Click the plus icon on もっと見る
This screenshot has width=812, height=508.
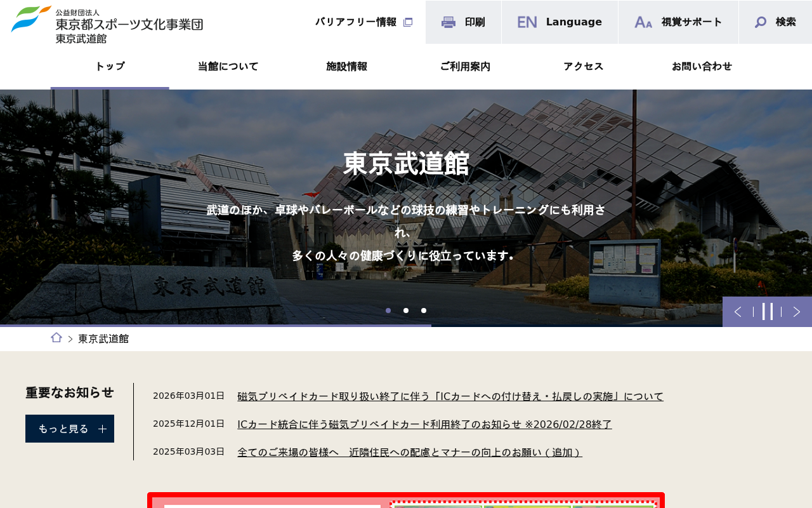103,429
